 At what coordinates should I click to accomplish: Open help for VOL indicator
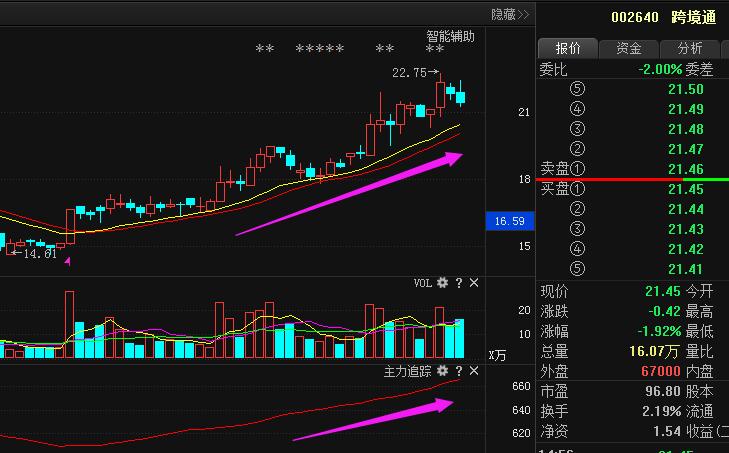pyautogui.click(x=459, y=283)
